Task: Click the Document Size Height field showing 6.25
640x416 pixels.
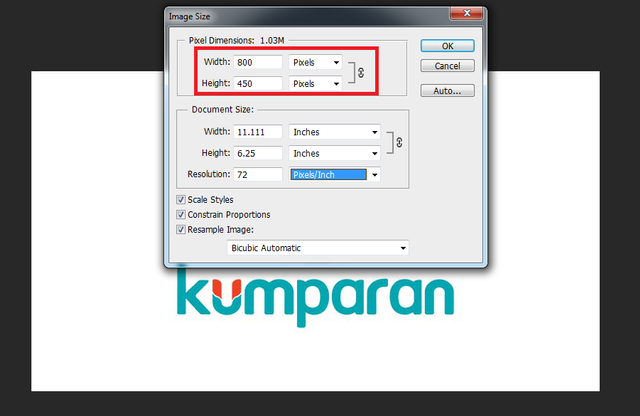Action: tap(258, 153)
